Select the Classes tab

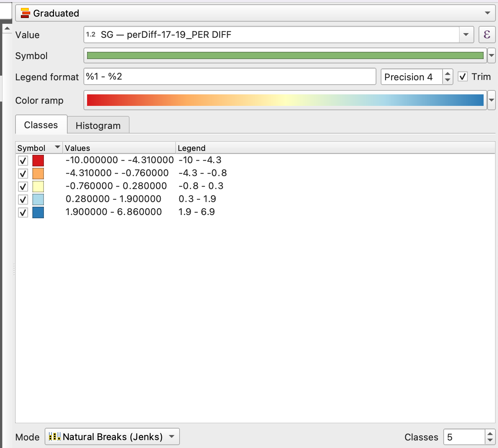click(x=41, y=125)
